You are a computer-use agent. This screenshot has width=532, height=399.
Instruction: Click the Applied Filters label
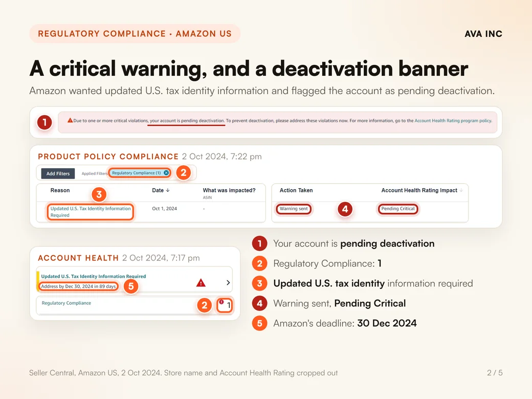94,173
